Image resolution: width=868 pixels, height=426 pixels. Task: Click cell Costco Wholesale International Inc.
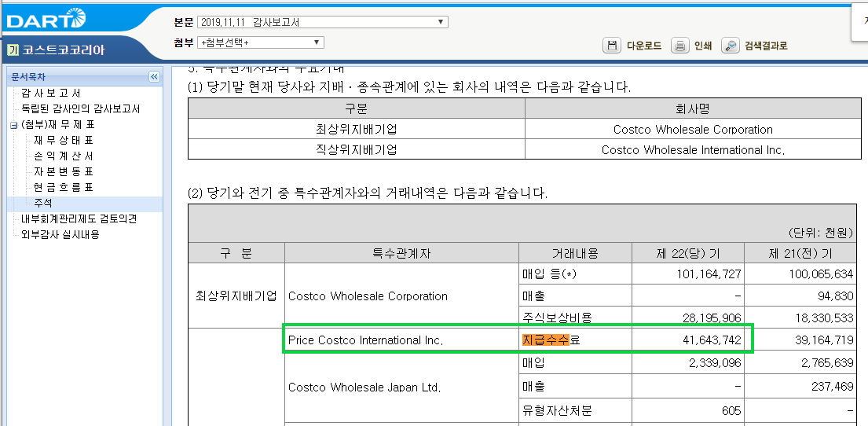click(x=693, y=149)
